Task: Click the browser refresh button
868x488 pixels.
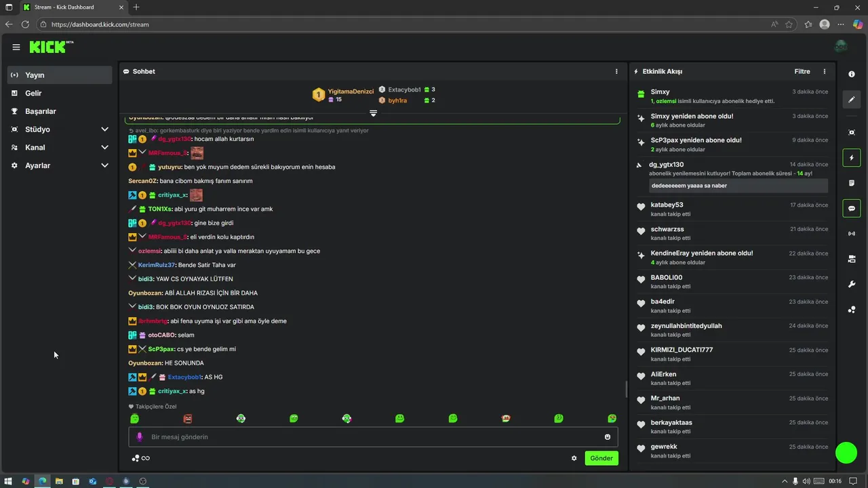Action: pos(25,24)
